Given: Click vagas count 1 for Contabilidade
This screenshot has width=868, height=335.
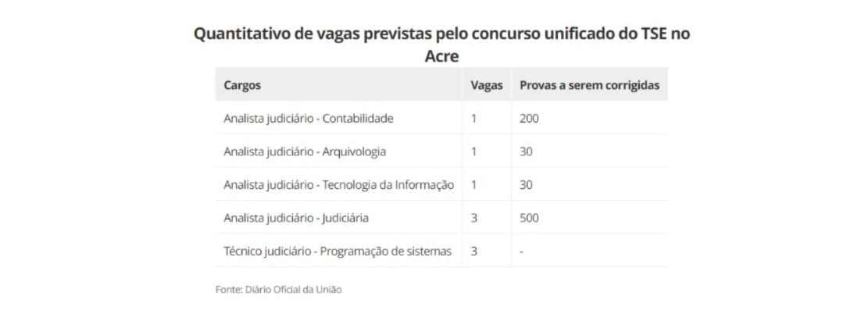Looking at the screenshot, I should pos(474,118).
